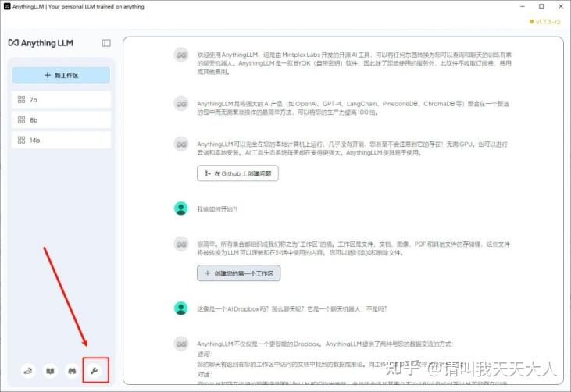
Task: Click the message about running without GPU
Action: [352, 148]
